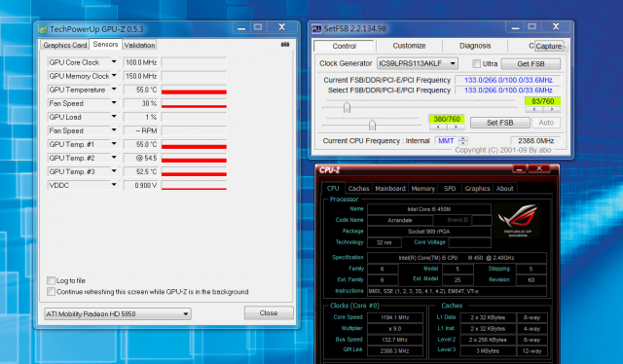This screenshot has height=364, width=623.
Task: Minimize the CPU-Z window
Action: click(519, 168)
